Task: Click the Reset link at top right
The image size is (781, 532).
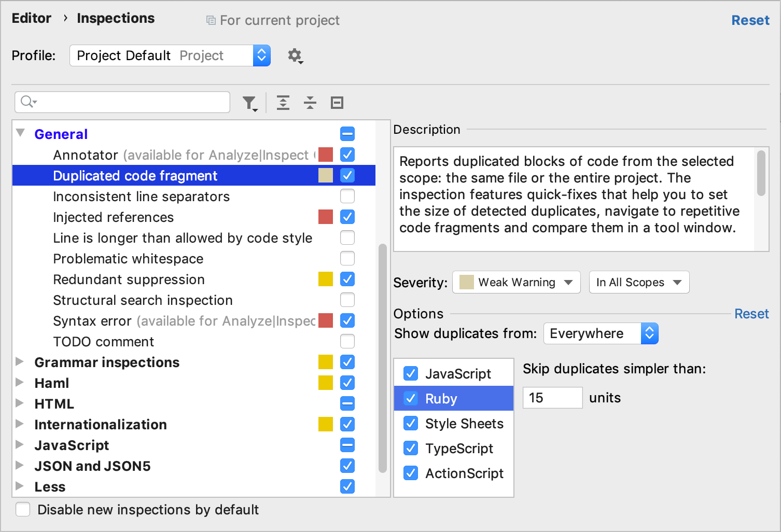Action: [750, 20]
